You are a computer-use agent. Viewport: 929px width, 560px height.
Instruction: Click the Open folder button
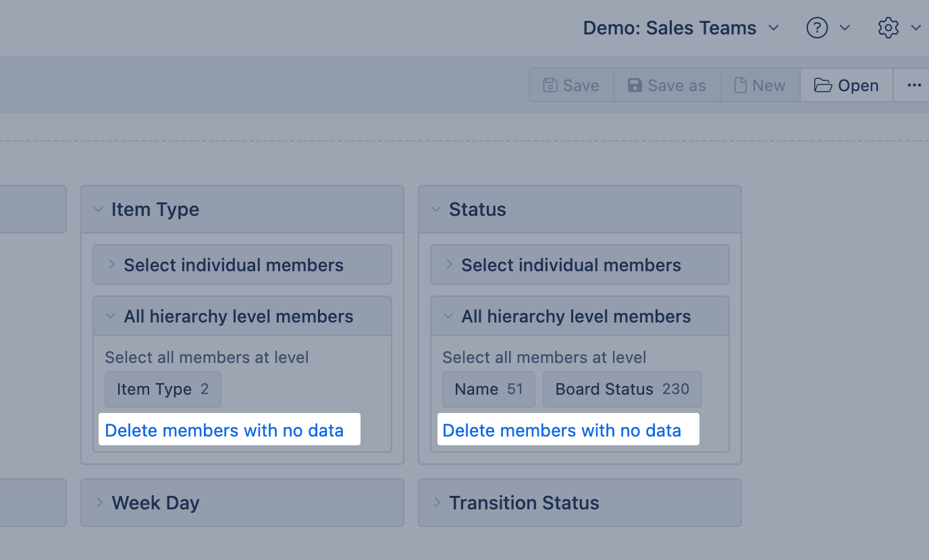tap(846, 86)
